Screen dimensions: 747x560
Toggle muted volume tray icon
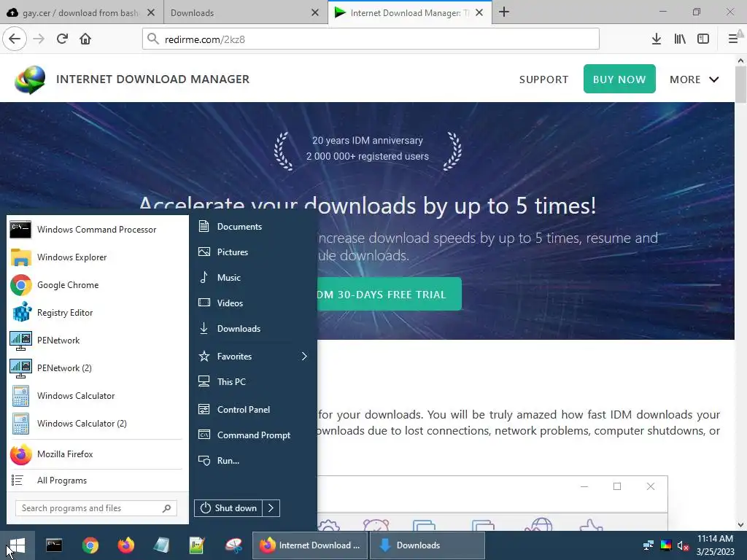point(683,545)
